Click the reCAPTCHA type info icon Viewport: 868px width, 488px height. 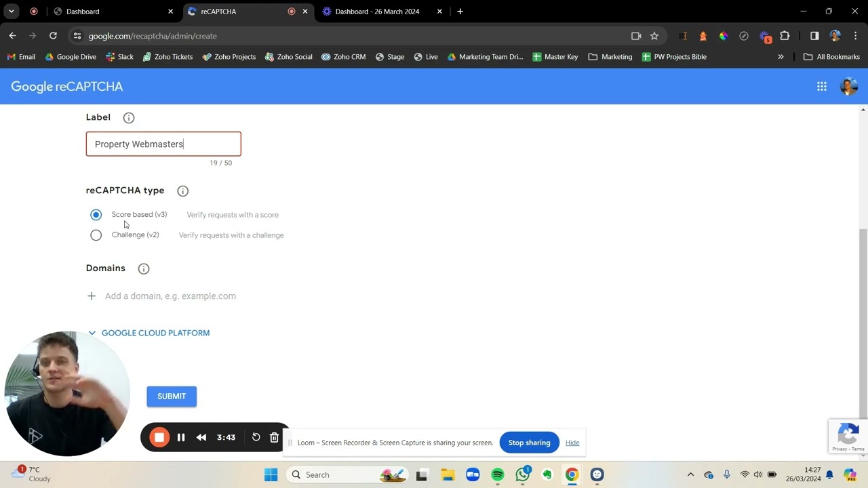[x=182, y=191]
